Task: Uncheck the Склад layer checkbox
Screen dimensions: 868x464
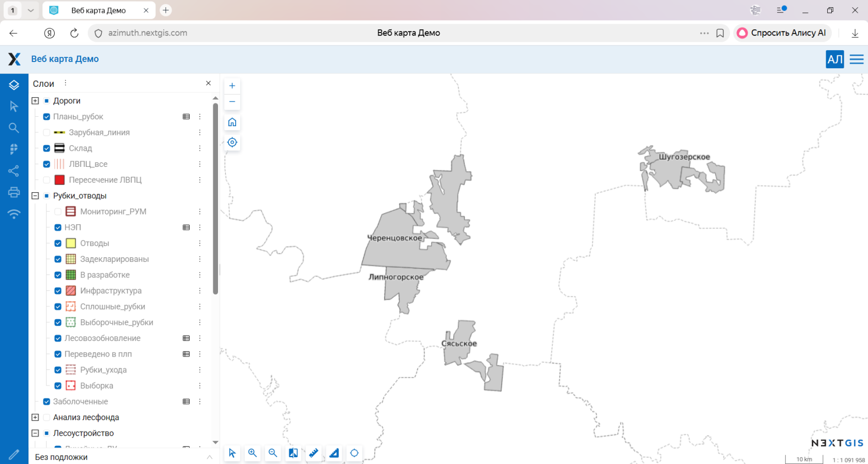Action: click(x=47, y=148)
